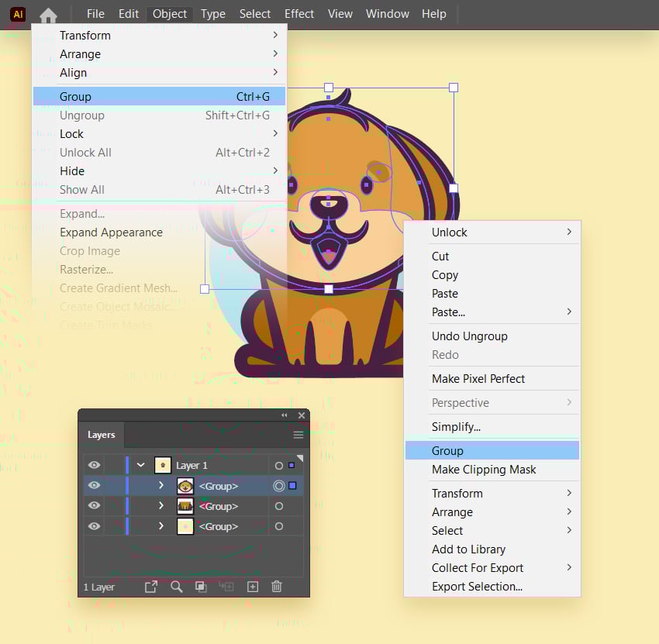Click the Create New Layer icon
This screenshot has height=644, width=659.
tap(252, 587)
